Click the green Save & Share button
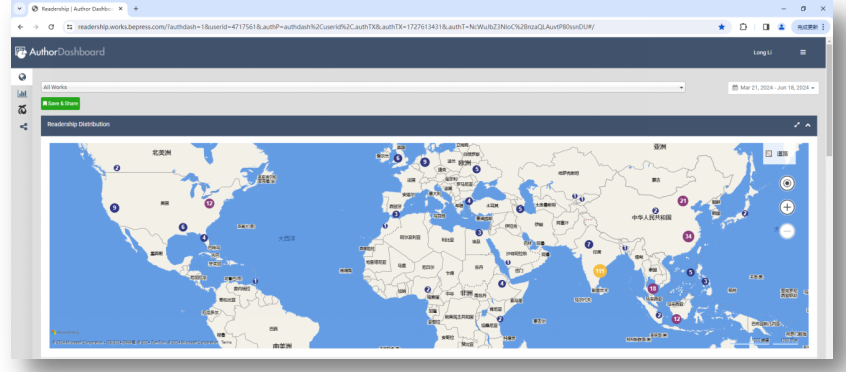Image resolution: width=846 pixels, height=372 pixels. click(x=60, y=103)
